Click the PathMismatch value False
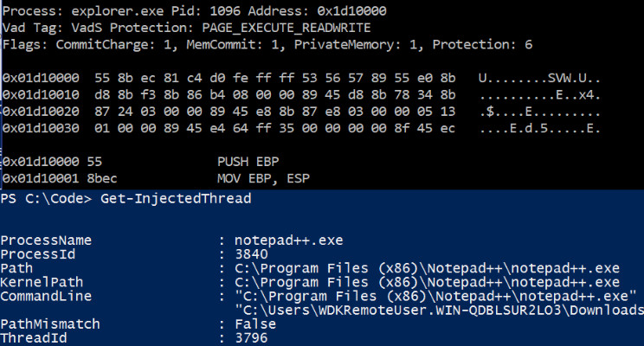The image size is (644, 346). click(255, 324)
